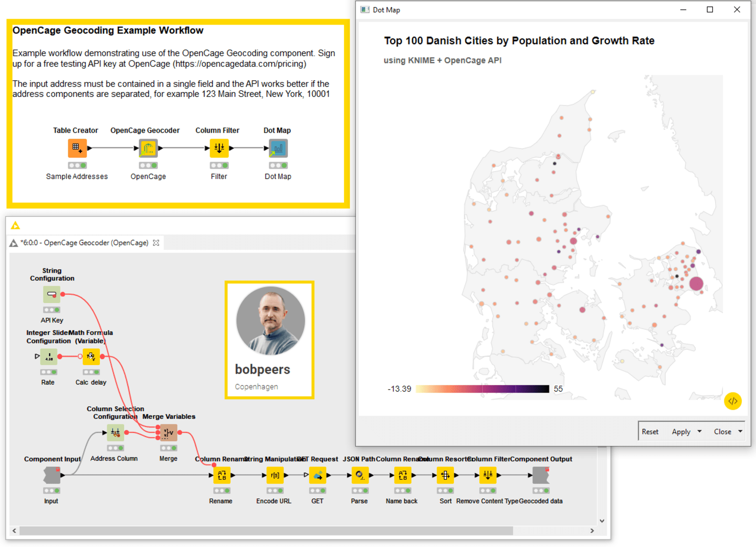Select the Remove Content Type filter node

point(488,475)
